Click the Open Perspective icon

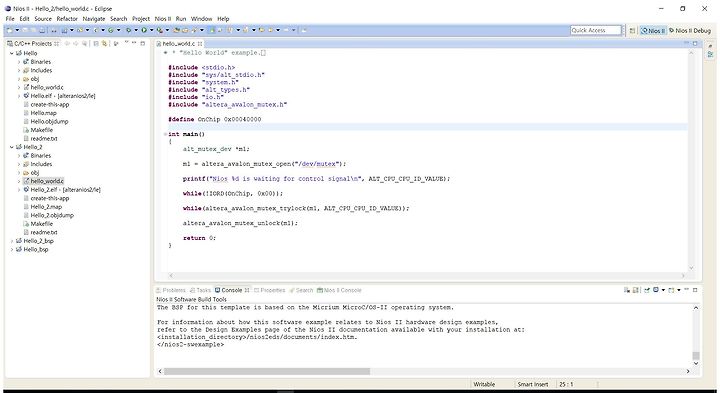click(x=632, y=30)
